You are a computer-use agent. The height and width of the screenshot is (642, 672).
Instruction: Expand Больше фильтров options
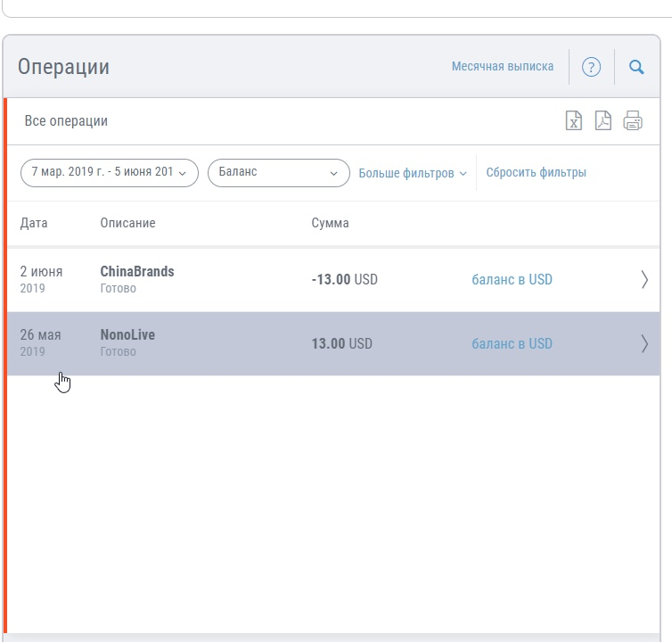pos(413,173)
